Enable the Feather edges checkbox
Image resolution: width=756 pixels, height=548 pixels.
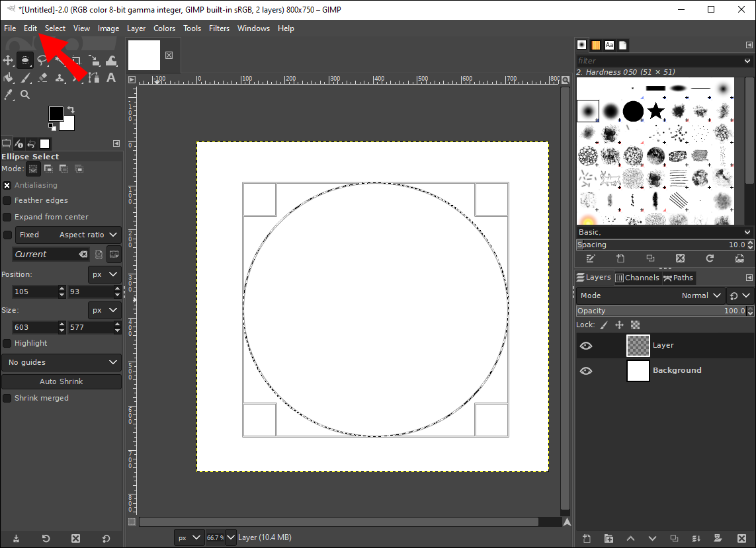tap(7, 200)
